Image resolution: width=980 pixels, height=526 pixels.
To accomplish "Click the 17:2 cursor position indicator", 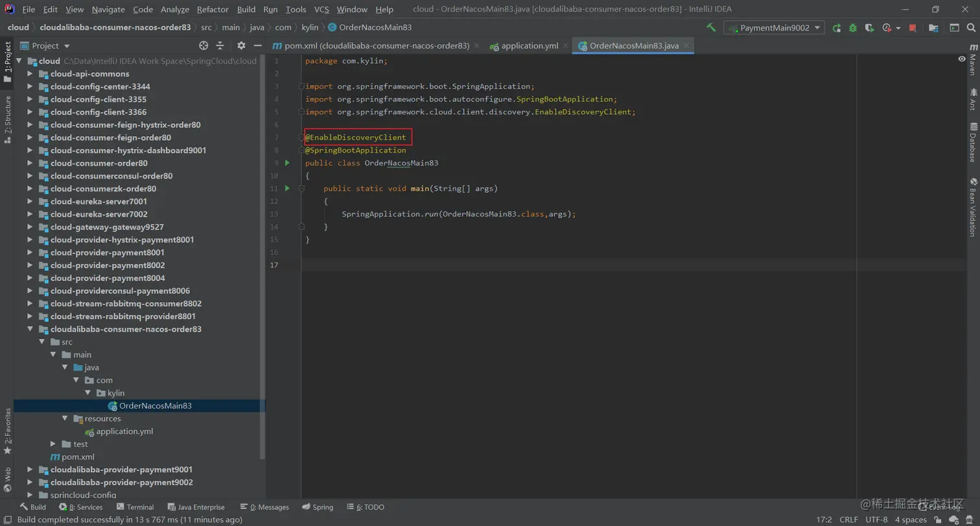I will tap(824, 520).
